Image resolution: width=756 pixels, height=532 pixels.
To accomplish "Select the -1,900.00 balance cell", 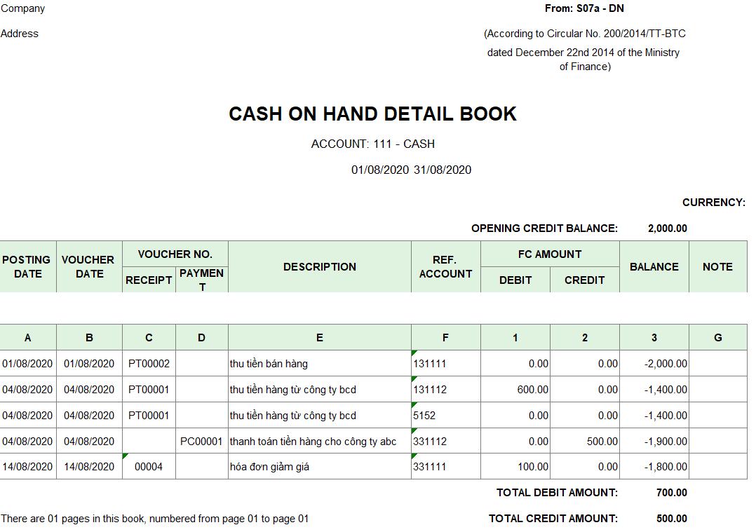I will pyautogui.click(x=654, y=442).
